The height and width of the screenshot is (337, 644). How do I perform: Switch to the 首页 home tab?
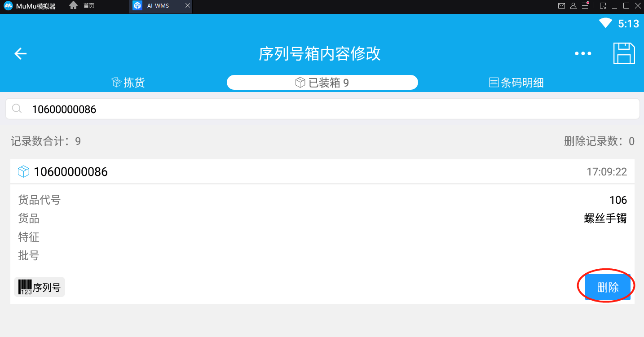[84, 6]
